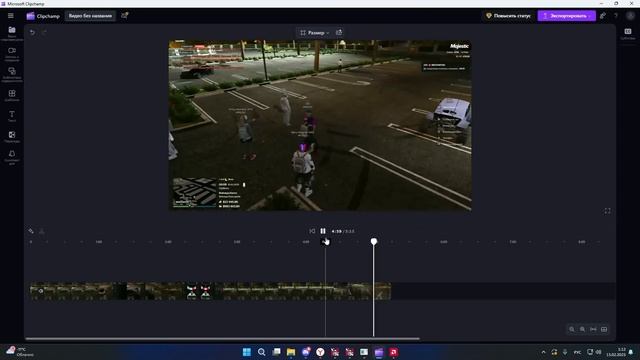Open the weather widget on the taskbar
Screen dimensions: 640x360
20,352
